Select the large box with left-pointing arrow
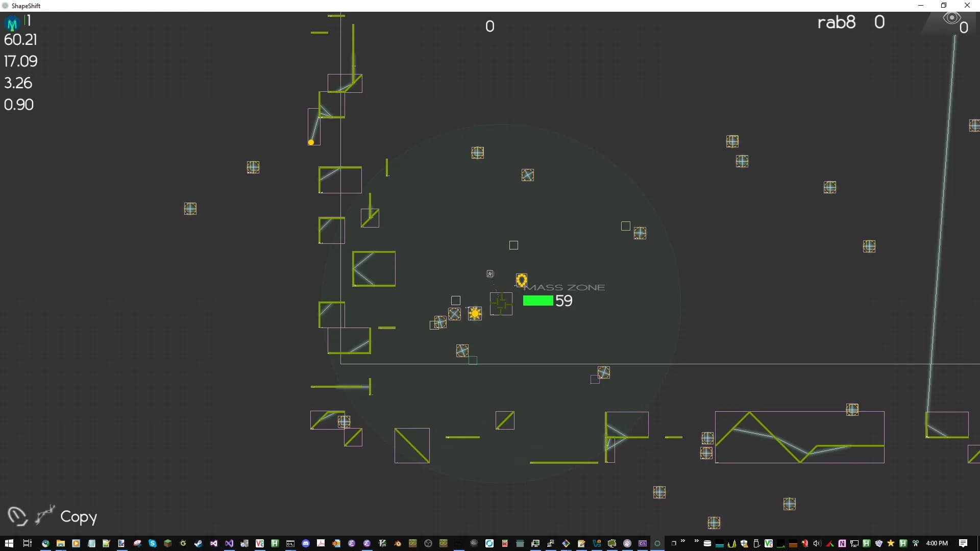This screenshot has height=551, width=980. (374, 269)
